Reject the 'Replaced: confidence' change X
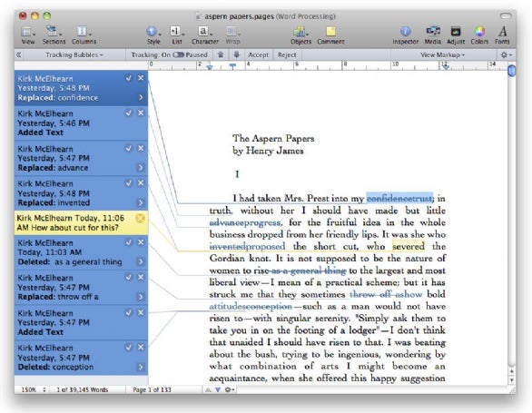This screenshot has height=413, width=532. (x=141, y=78)
